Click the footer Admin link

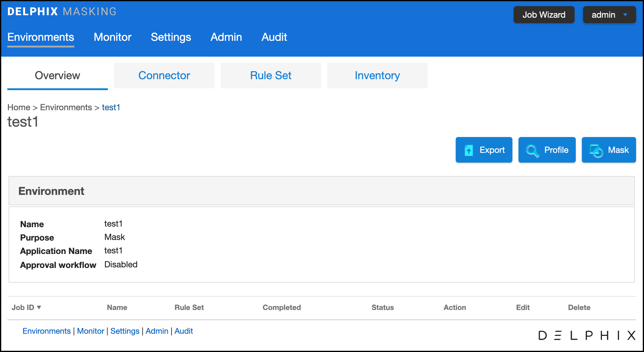tap(157, 331)
